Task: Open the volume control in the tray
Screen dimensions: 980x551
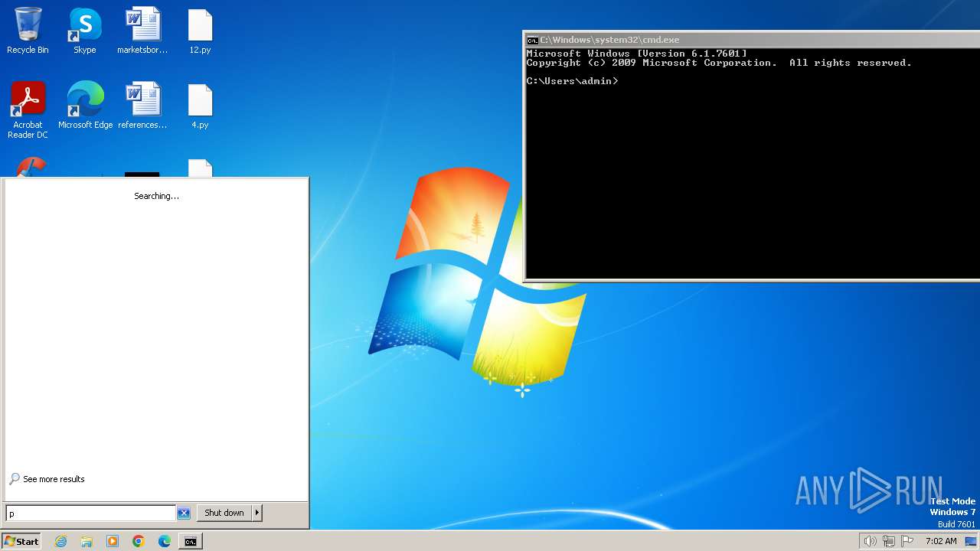Action: point(870,541)
